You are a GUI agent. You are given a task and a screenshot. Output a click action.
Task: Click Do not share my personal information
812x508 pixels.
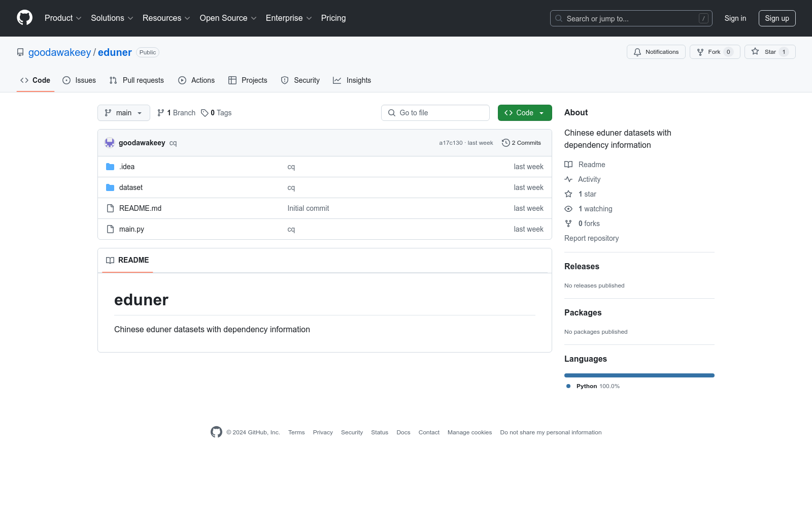click(x=551, y=432)
